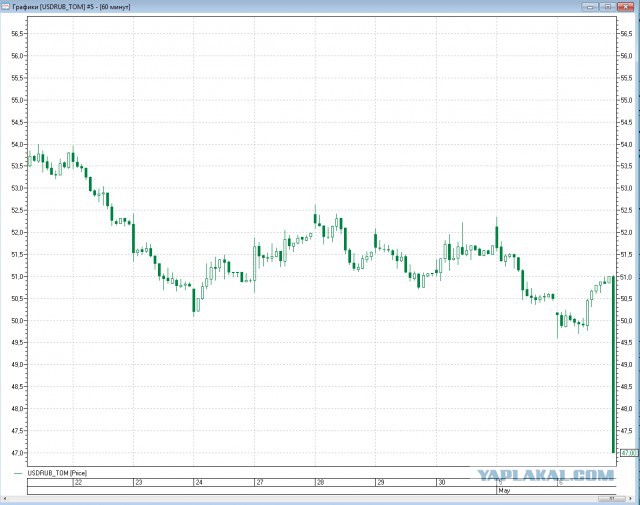Viewport: 640px width, 505px height.
Task: Click the 50,0 label on right price axis
Action: coord(627,321)
